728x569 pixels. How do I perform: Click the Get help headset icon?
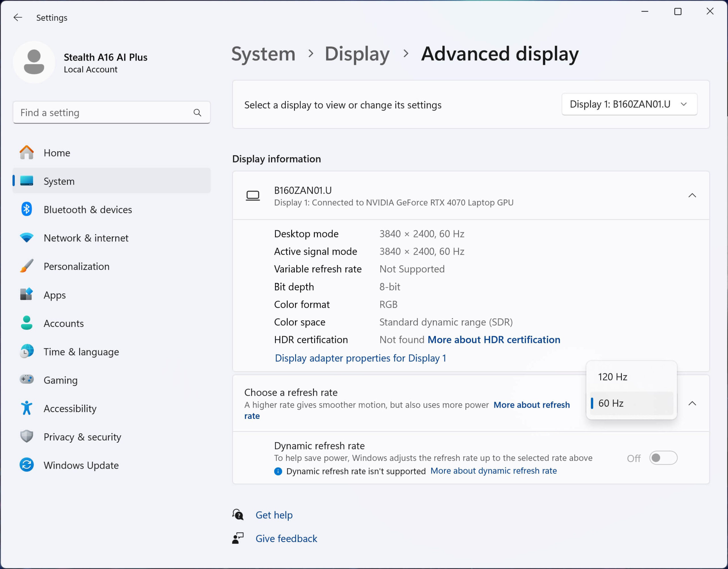click(x=238, y=515)
